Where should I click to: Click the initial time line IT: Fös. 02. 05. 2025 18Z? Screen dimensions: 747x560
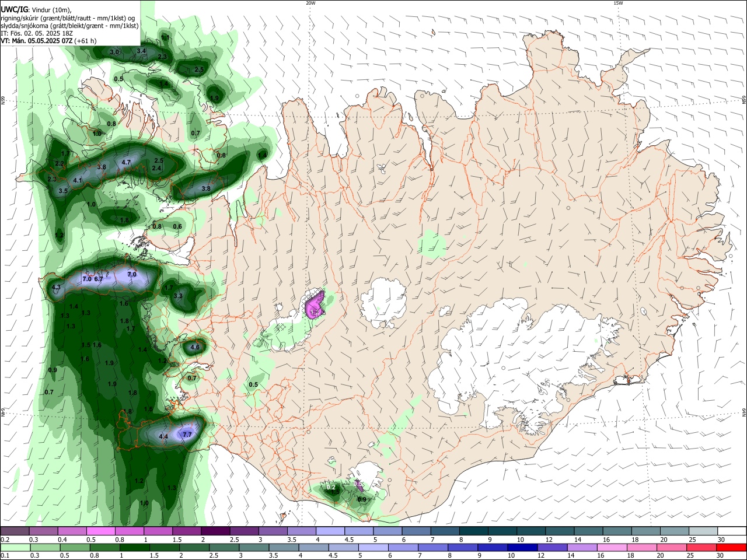click(36, 33)
